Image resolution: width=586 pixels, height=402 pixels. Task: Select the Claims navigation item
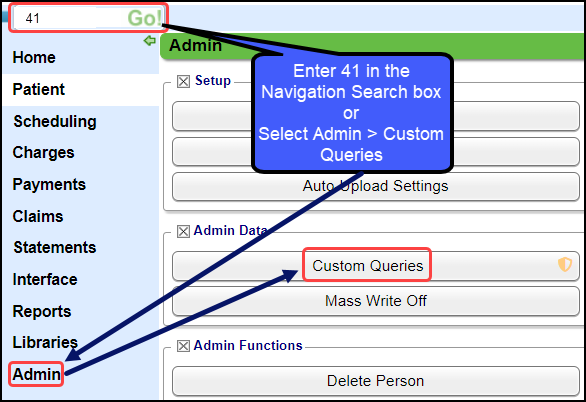coord(38,216)
